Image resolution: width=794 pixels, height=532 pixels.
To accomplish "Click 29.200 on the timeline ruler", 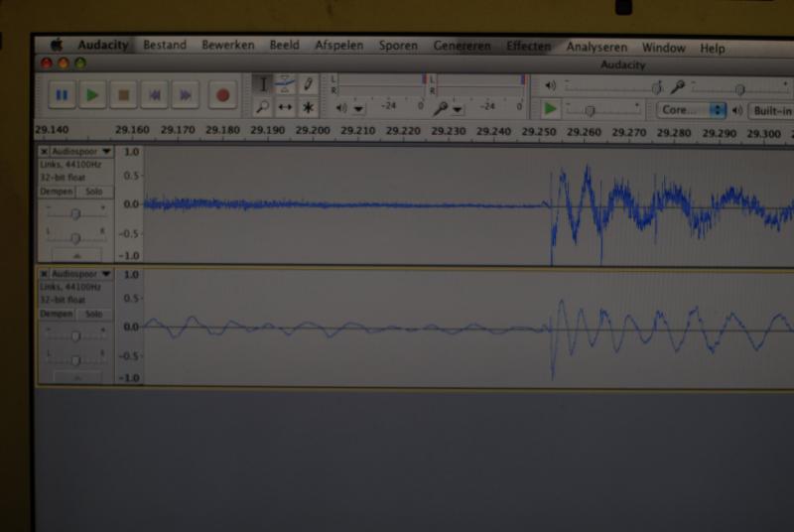I will click(313, 130).
